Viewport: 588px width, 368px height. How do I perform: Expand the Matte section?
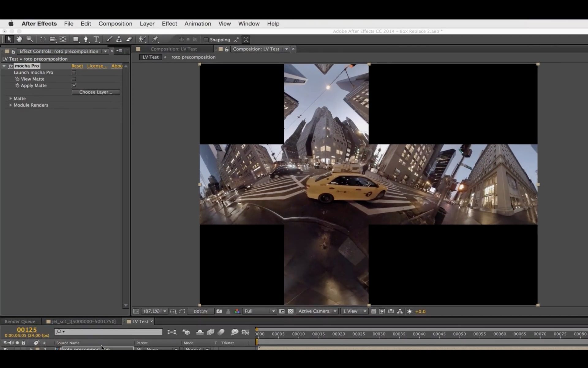11,98
